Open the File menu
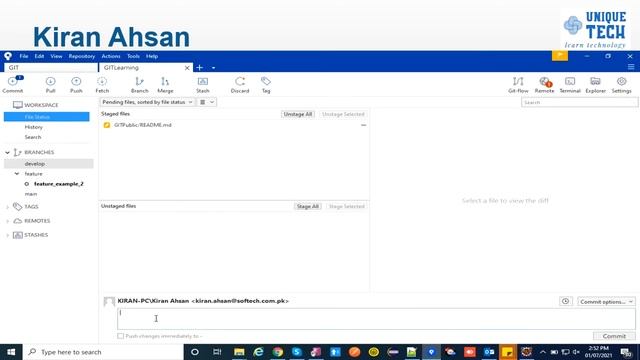This screenshot has width=640, height=360. tap(24, 56)
